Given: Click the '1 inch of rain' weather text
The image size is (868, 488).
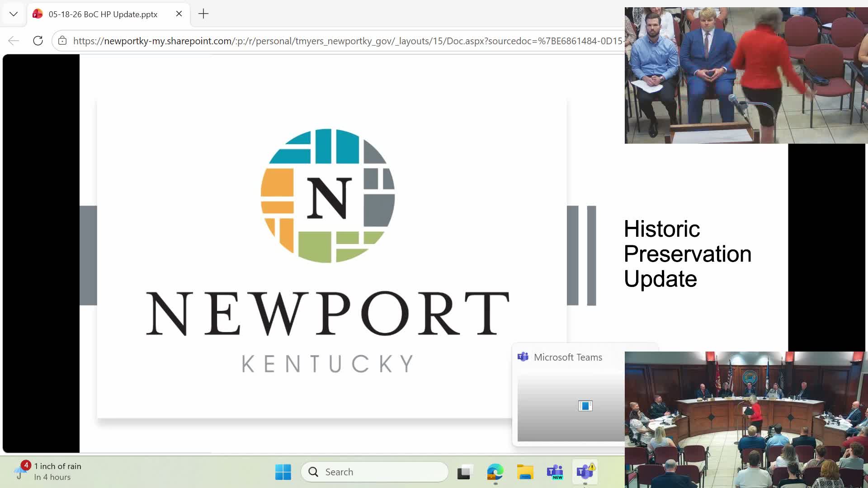Looking at the screenshot, I should tap(58, 466).
